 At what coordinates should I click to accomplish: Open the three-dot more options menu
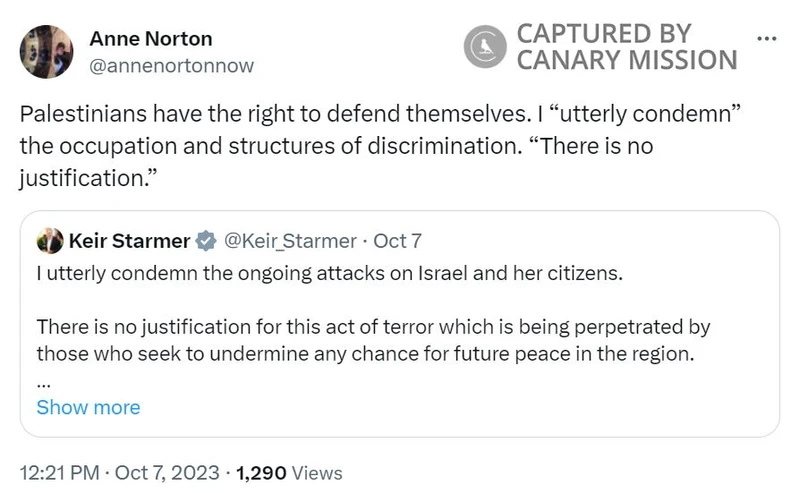[767, 39]
